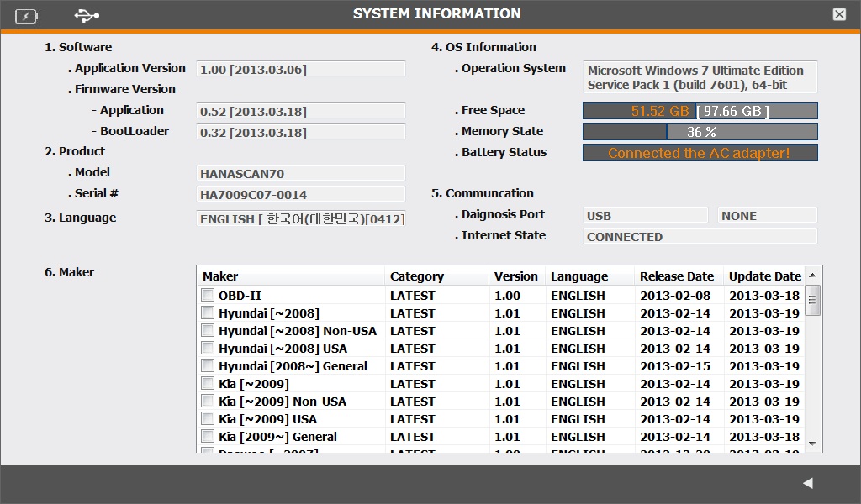861x504 pixels.
Task: Click the back arrow icon
Action: tap(807, 483)
